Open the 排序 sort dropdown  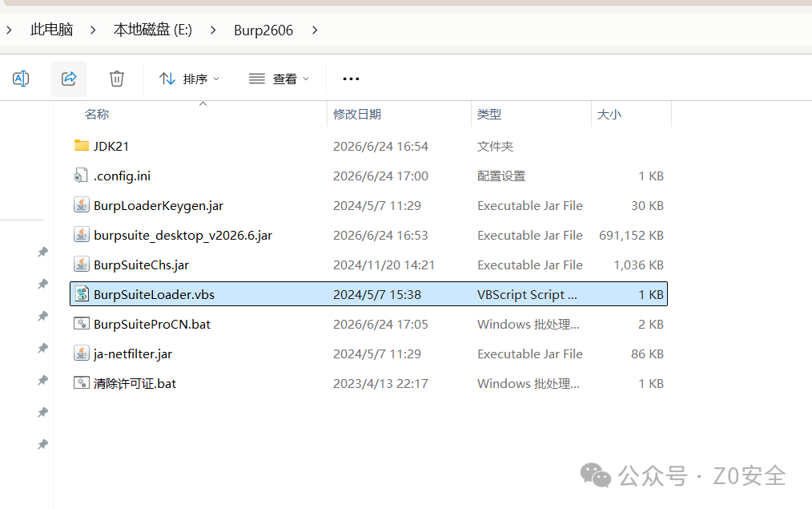[x=189, y=79]
